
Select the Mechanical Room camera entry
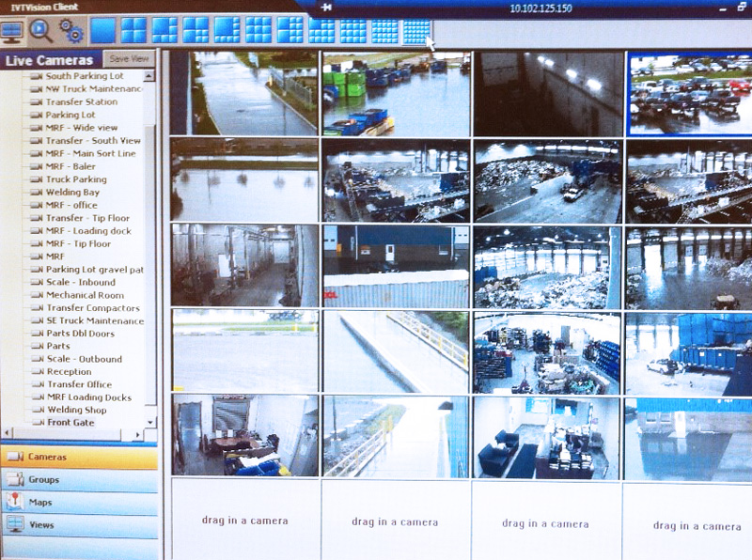click(85, 295)
